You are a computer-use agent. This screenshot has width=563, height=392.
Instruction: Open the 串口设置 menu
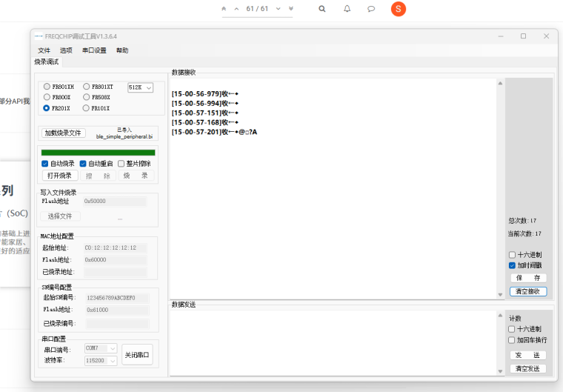94,50
